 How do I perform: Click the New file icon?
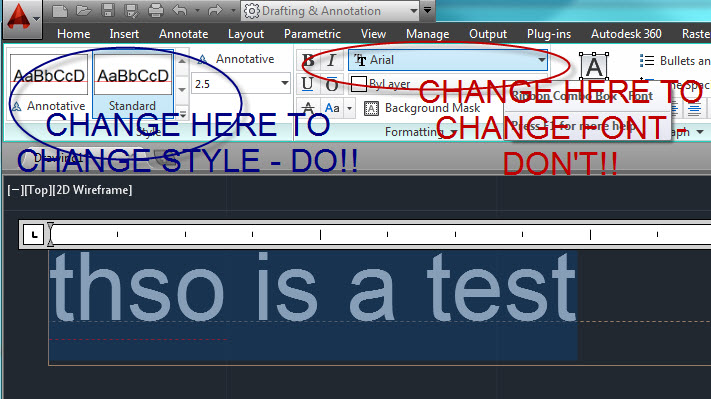tap(60, 10)
